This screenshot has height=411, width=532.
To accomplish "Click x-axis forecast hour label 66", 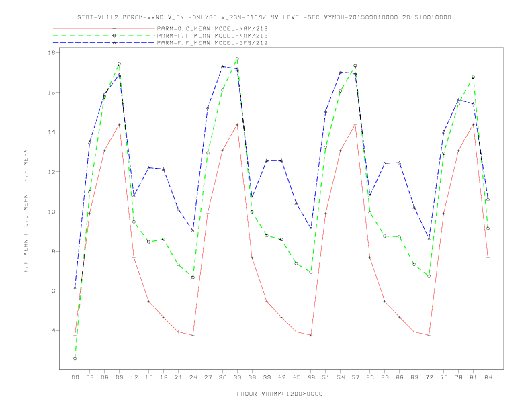I will (x=400, y=377).
